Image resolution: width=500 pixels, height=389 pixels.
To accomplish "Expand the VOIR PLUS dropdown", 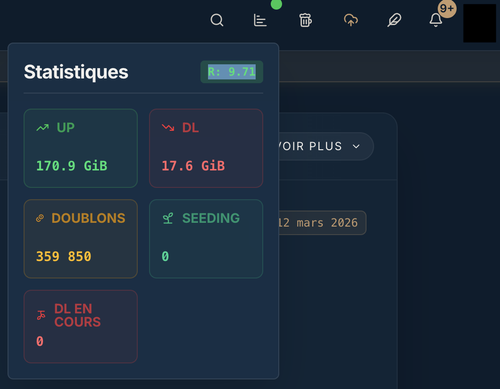I will point(325,146).
